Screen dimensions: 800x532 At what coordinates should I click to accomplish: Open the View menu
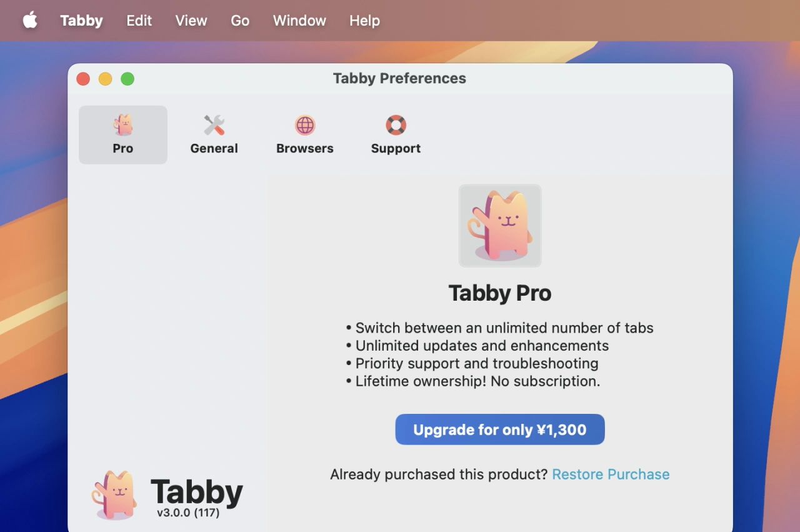coord(191,21)
